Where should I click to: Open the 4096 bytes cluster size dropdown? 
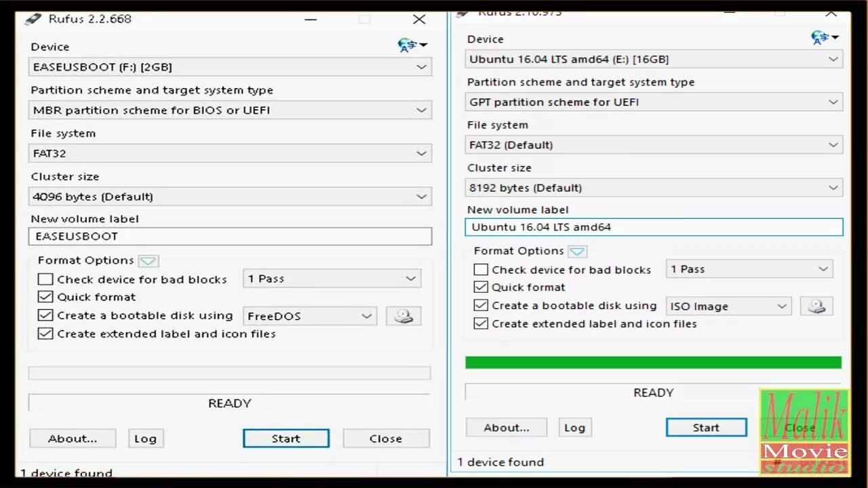230,197
